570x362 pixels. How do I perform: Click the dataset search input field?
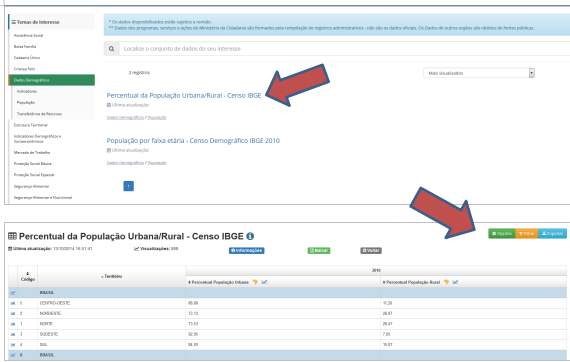coord(345,49)
